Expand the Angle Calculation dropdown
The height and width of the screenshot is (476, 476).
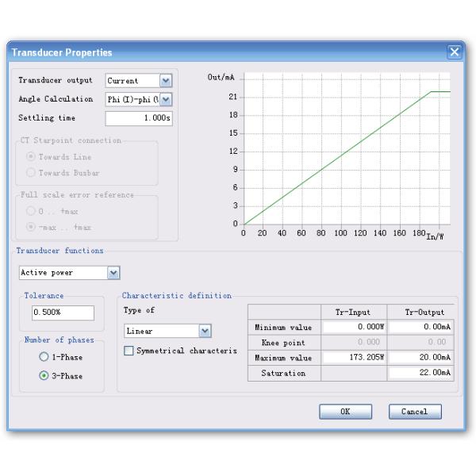[165, 100]
